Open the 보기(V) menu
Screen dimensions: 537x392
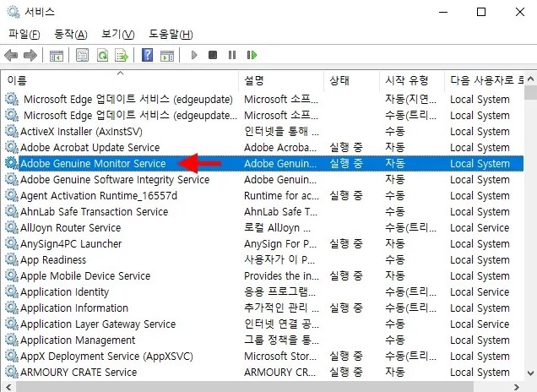pos(118,35)
